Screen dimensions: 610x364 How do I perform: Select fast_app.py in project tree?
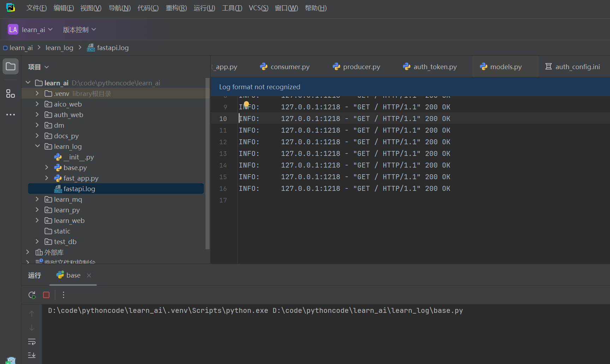click(81, 178)
